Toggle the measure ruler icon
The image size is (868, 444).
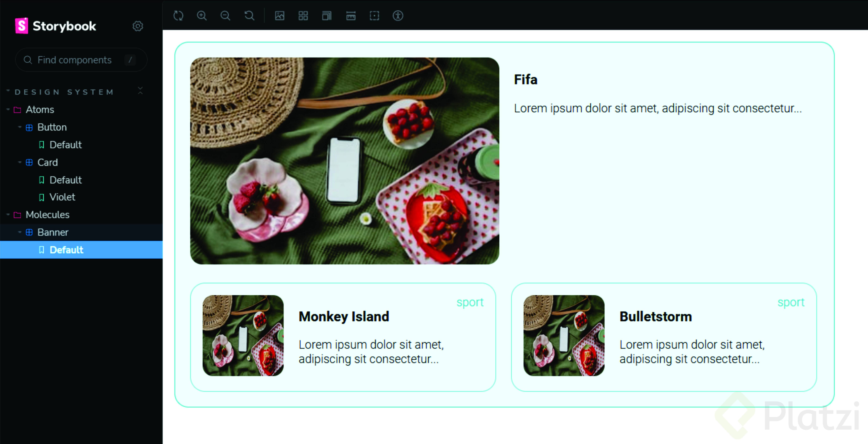[351, 16]
